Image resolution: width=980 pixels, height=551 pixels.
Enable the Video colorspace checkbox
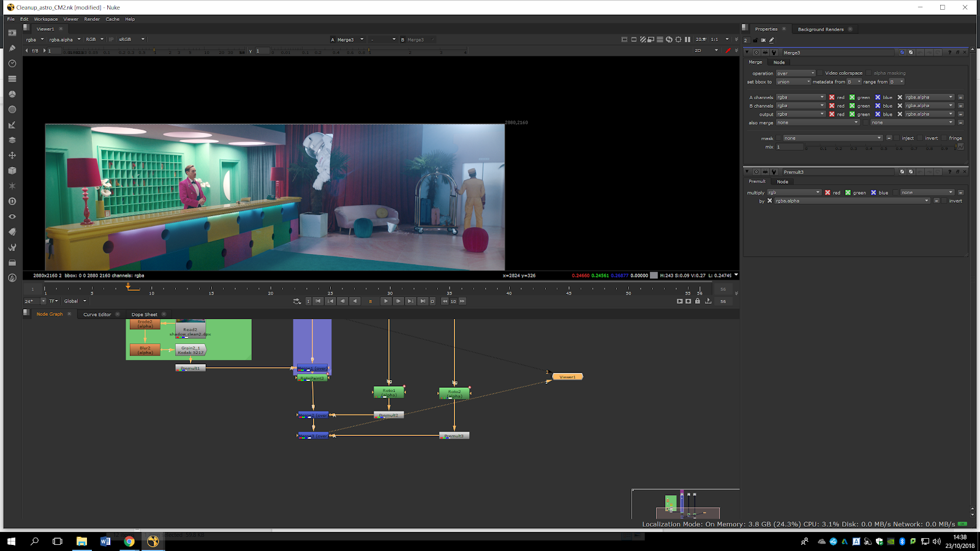point(820,73)
